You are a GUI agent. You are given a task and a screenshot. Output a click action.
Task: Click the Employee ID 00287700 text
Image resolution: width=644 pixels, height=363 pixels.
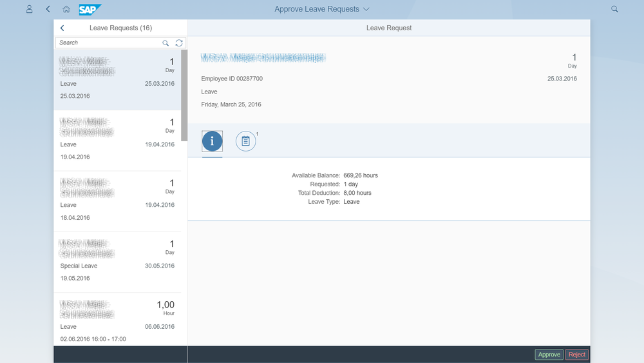pyautogui.click(x=232, y=79)
